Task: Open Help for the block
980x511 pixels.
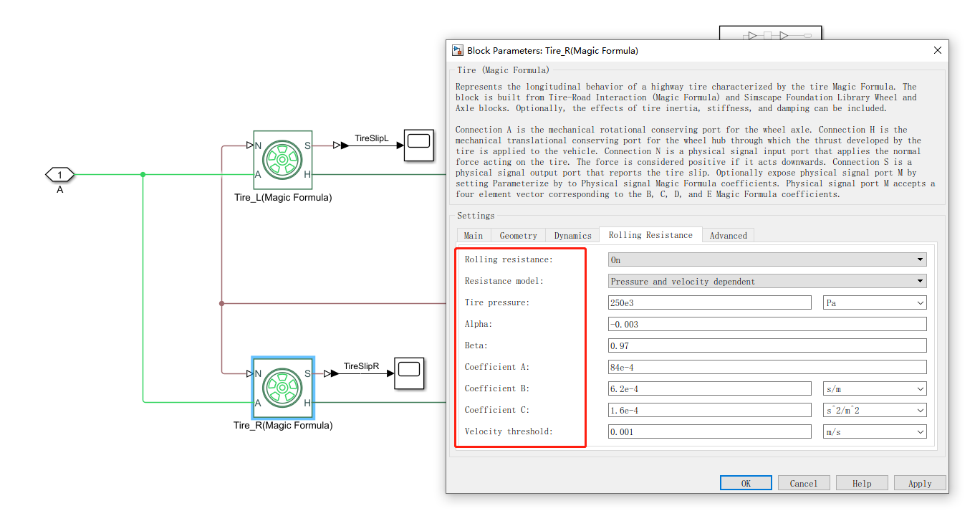Action: 862,483
